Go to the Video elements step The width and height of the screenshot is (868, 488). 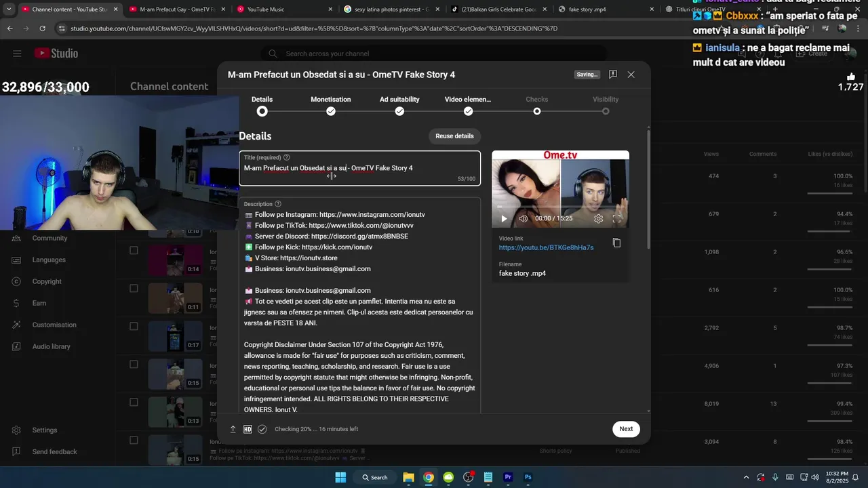click(468, 106)
